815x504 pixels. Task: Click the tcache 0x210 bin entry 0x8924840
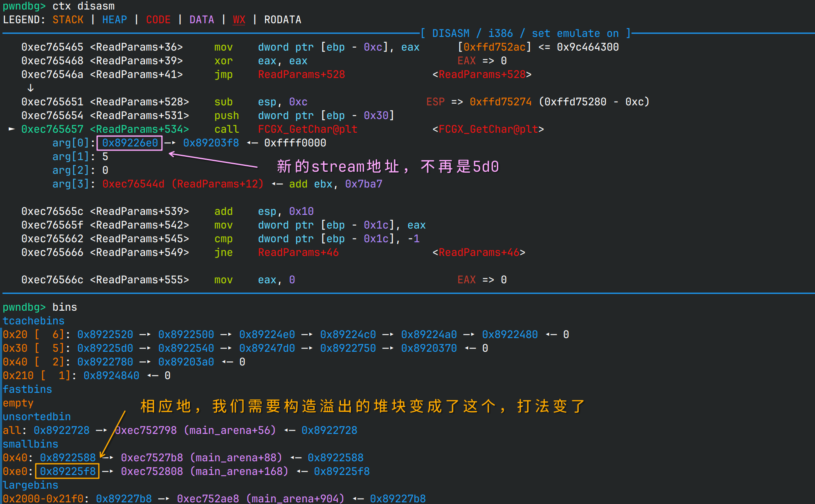click(x=111, y=375)
